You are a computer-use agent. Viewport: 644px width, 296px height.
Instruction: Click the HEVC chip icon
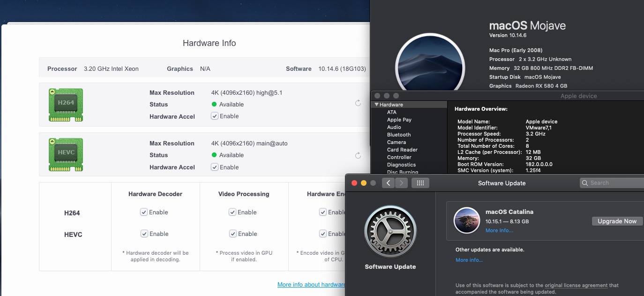click(66, 155)
